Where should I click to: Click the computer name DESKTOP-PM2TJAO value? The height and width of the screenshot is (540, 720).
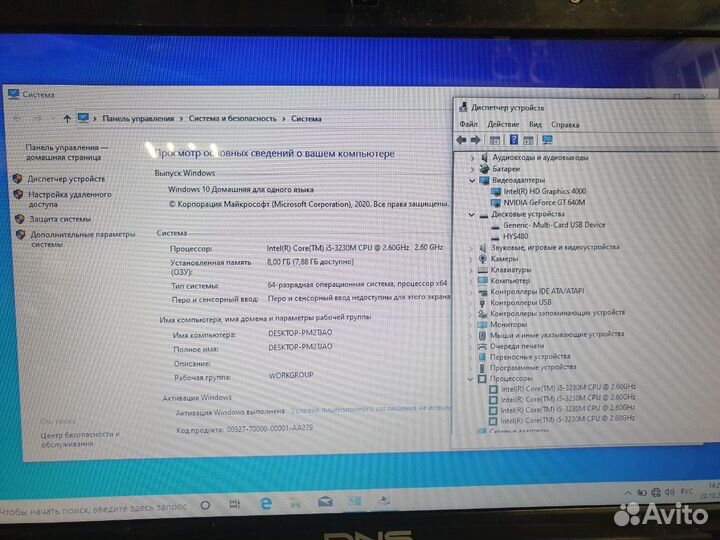coord(300,333)
